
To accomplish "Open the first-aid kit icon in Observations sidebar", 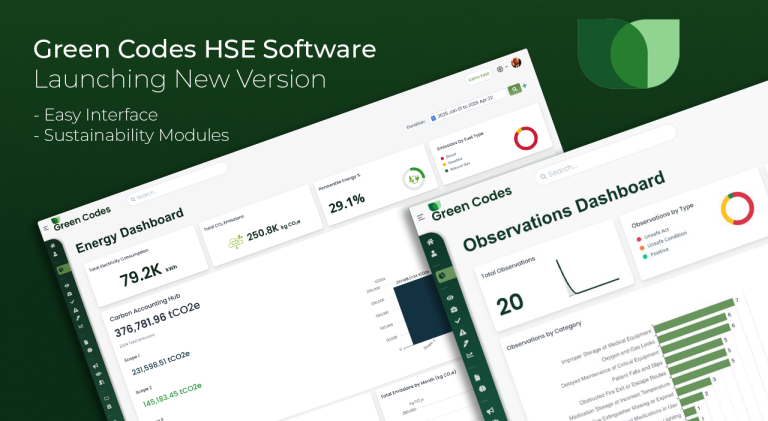I will (454, 309).
